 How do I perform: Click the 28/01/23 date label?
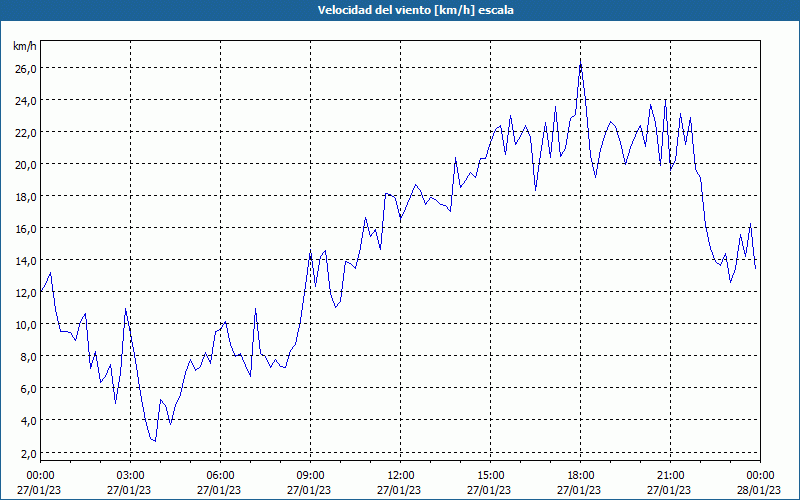coord(759,490)
